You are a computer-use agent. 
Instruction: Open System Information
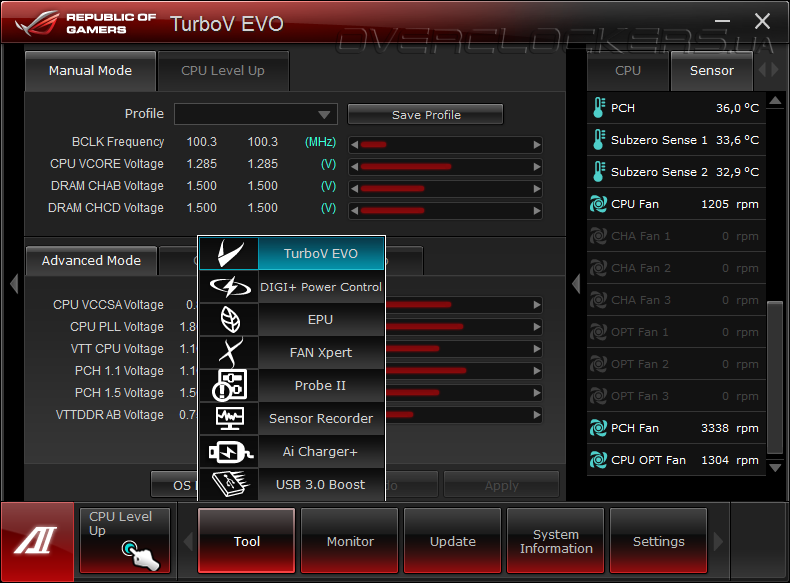(x=556, y=541)
